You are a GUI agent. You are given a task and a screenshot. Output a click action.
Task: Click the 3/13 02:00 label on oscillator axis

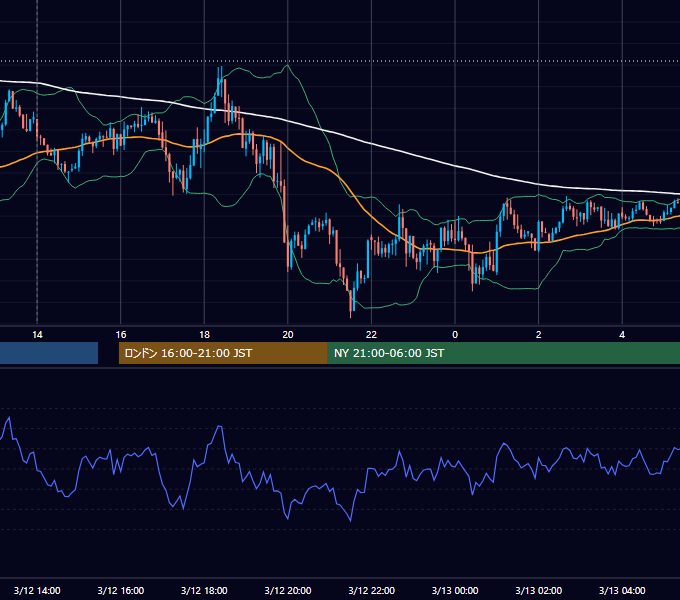point(539,590)
